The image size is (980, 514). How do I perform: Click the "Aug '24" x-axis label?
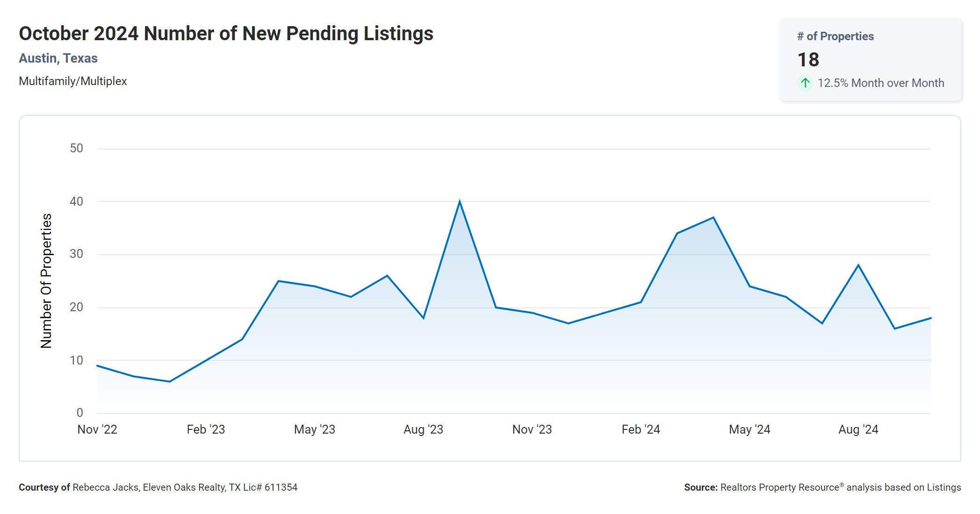[x=858, y=429]
